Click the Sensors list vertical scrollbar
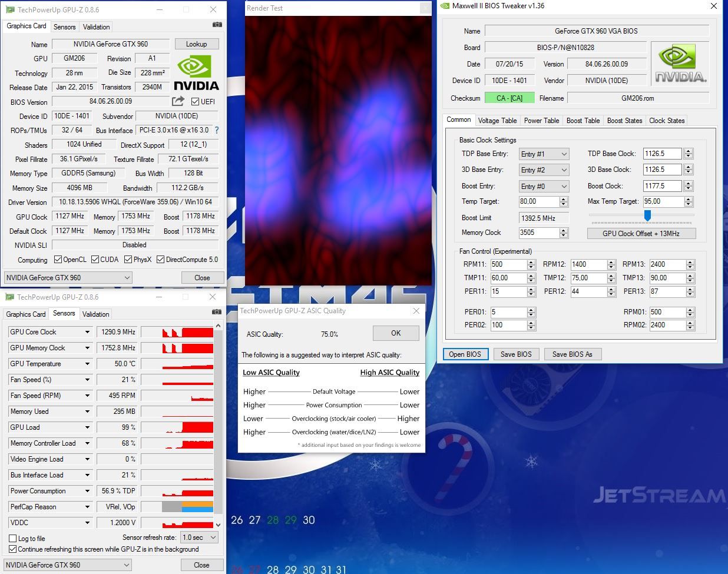728x574 pixels. click(x=218, y=425)
